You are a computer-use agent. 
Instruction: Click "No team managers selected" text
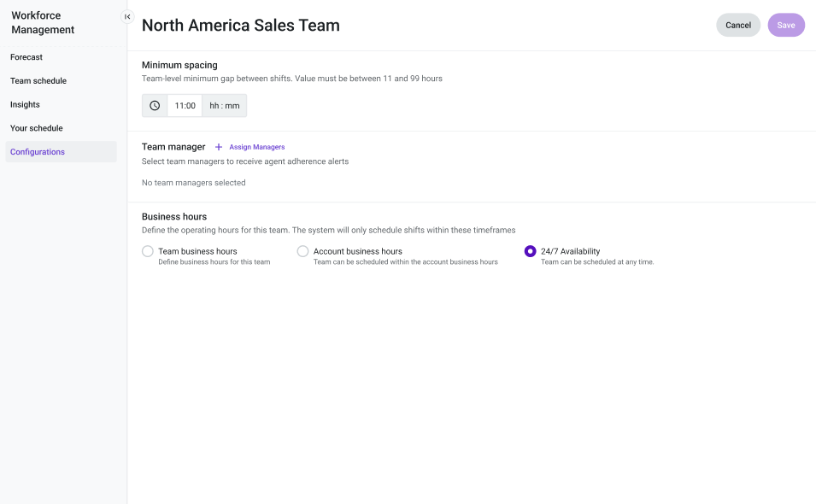(194, 183)
